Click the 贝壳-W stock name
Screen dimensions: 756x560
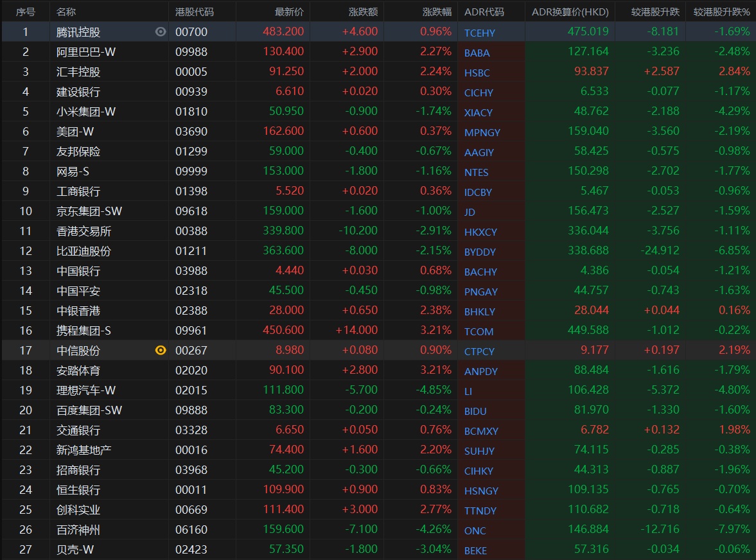(75, 549)
